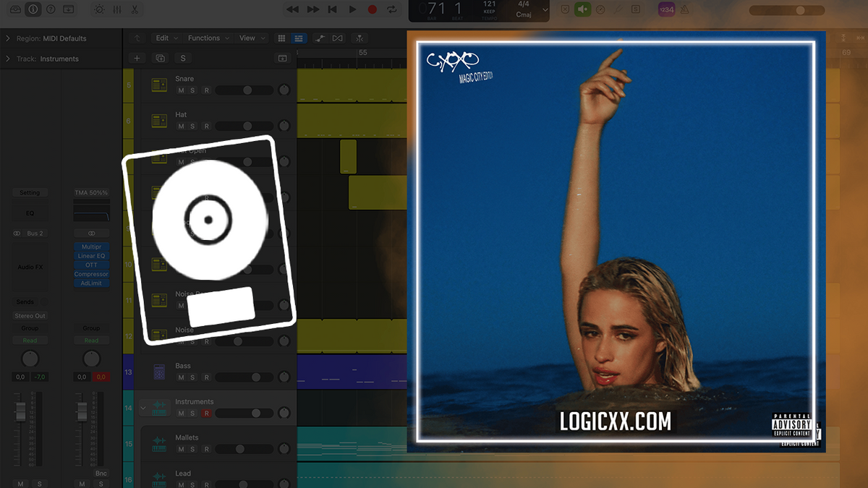Toggle the count-in 1234 button
Viewport: 868px width, 488px height.
665,9
